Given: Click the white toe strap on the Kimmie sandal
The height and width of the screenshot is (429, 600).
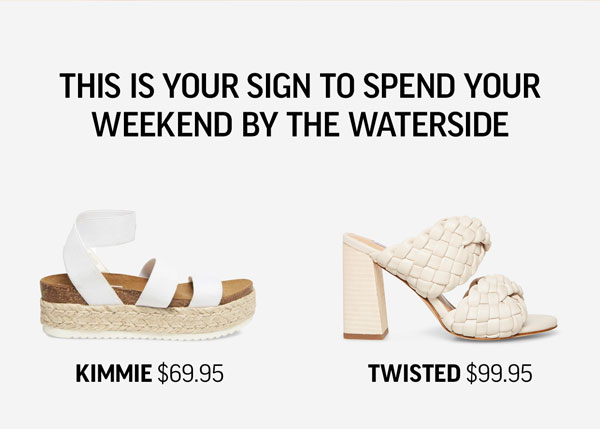Looking at the screenshot, I should tap(206, 291).
